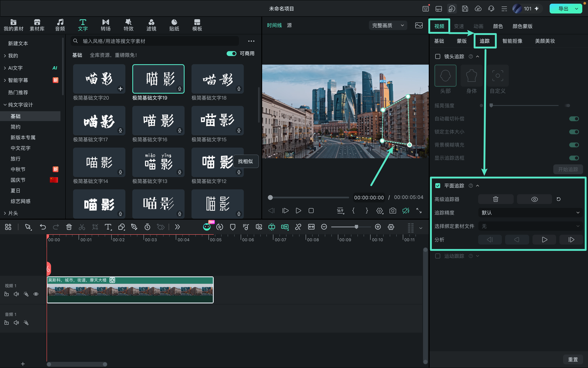Click the fullscreen expand icon under preview
588x368 pixels.
pyautogui.click(x=419, y=211)
